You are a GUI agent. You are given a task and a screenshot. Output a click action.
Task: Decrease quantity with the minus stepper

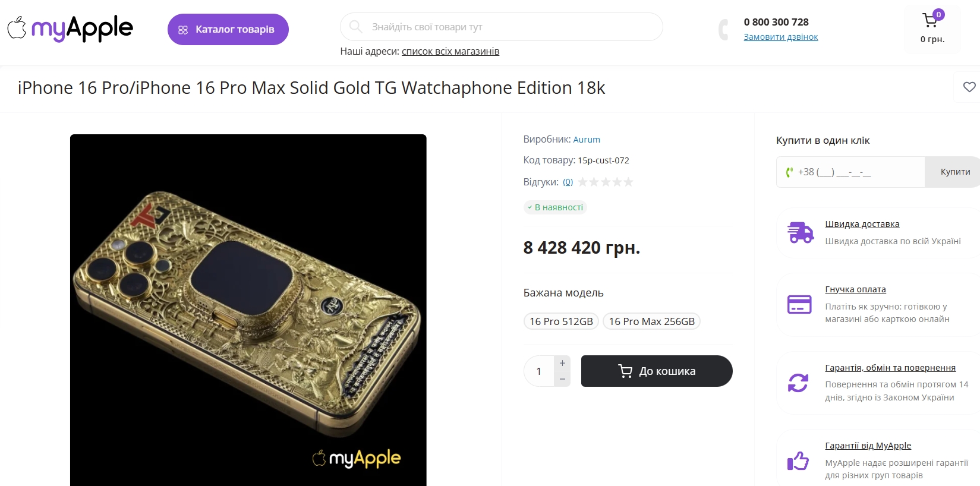point(562,379)
